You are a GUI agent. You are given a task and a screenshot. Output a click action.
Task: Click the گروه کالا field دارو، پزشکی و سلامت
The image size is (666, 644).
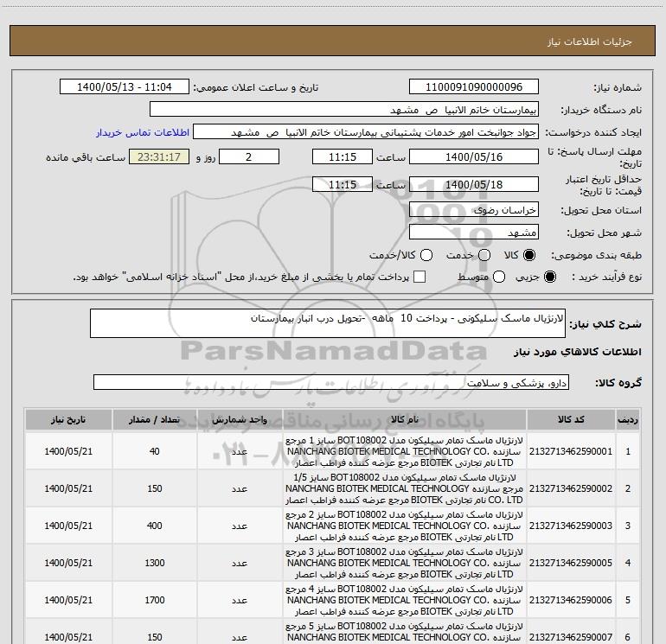331,382
